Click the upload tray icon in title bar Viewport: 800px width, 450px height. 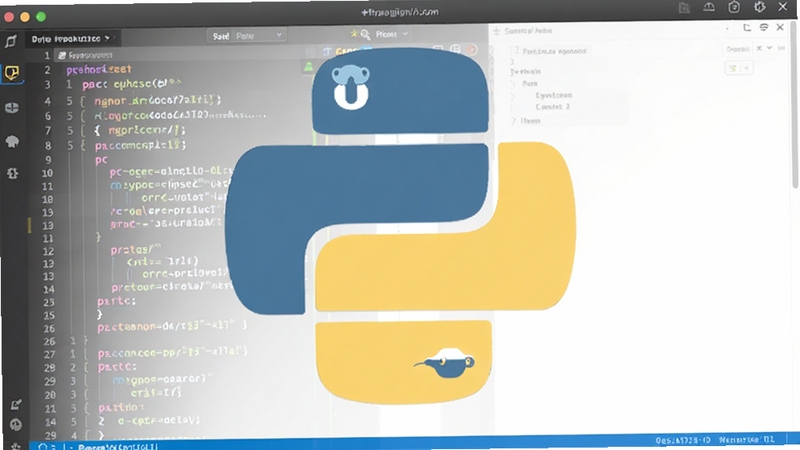(x=709, y=7)
